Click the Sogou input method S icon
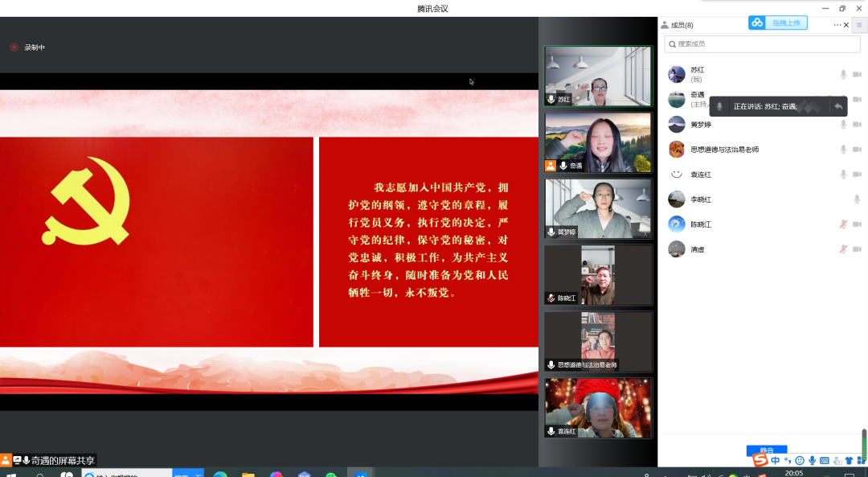This screenshot has width=868, height=477. point(759,460)
